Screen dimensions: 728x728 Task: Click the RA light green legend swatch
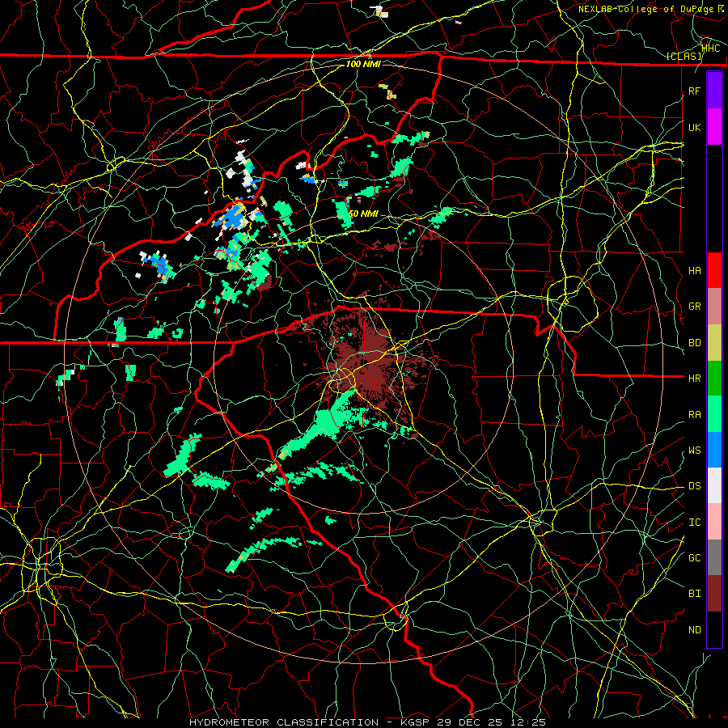[x=714, y=414]
